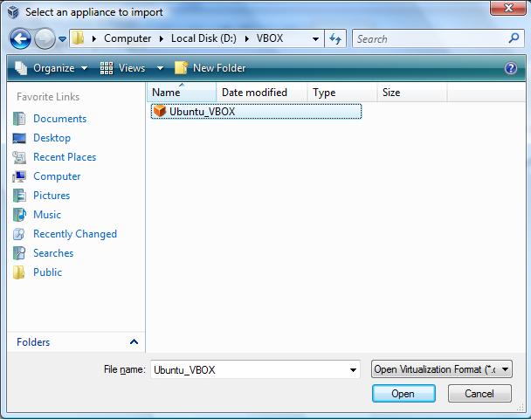Expand the Folders pane chevron

point(134,341)
